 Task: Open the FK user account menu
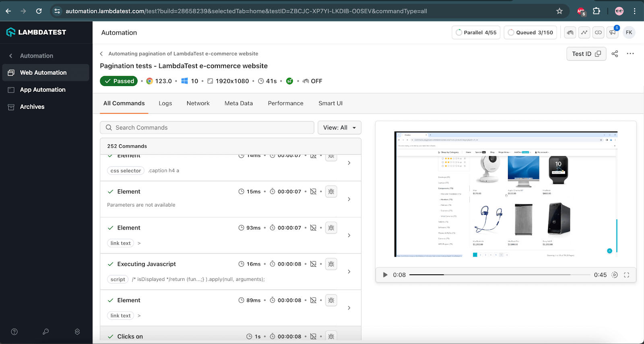pos(629,33)
